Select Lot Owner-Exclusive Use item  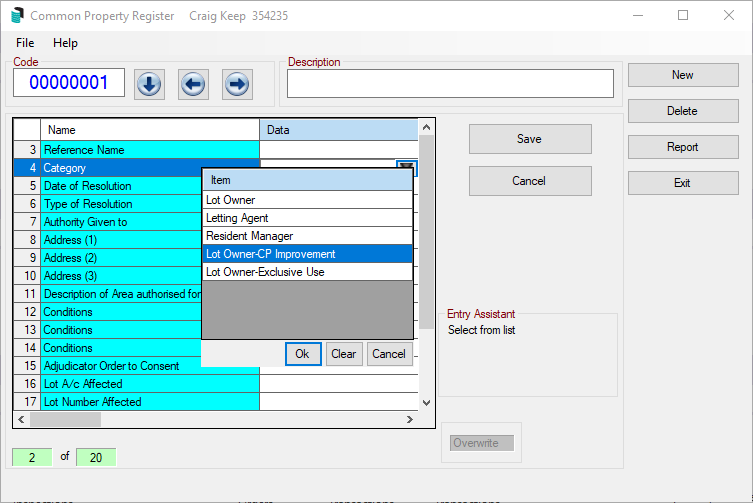[307, 272]
